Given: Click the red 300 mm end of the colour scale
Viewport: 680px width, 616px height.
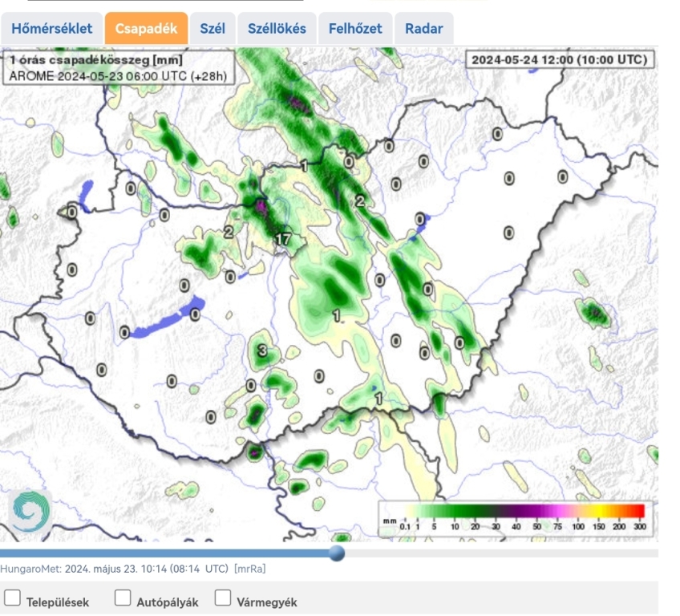Looking at the screenshot, I should click(638, 511).
